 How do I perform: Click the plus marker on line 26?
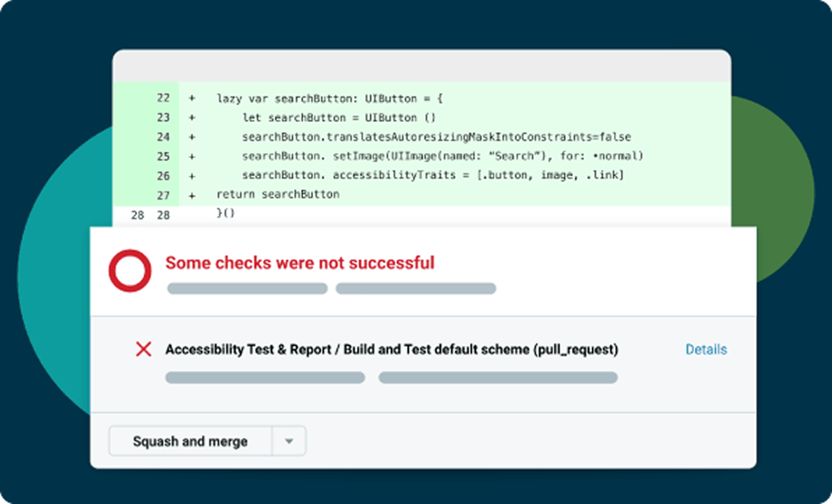point(192,175)
